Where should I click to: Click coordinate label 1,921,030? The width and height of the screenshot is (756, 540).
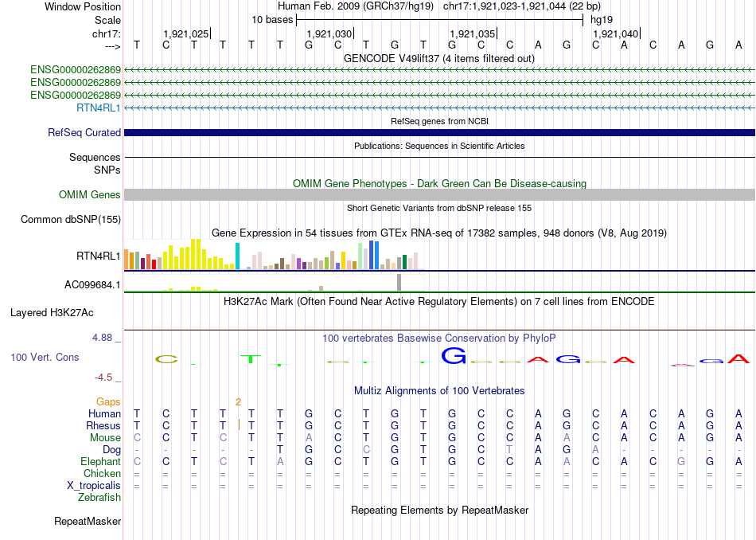329,33
